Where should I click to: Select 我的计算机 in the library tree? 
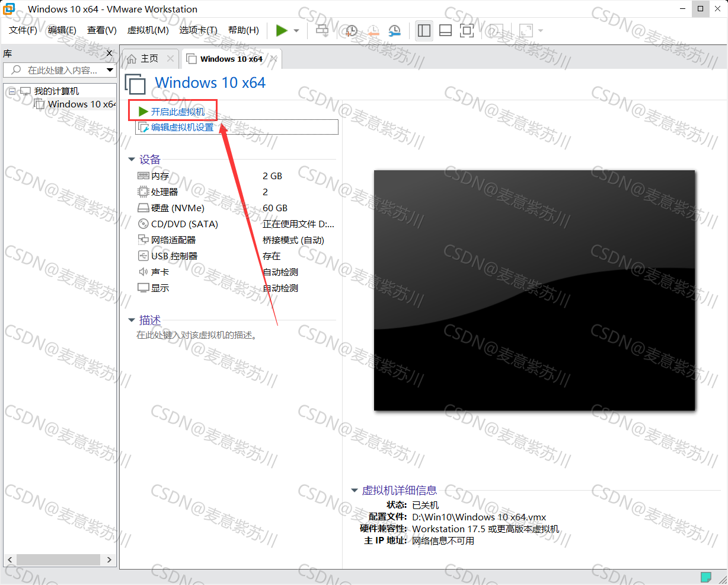click(x=56, y=91)
